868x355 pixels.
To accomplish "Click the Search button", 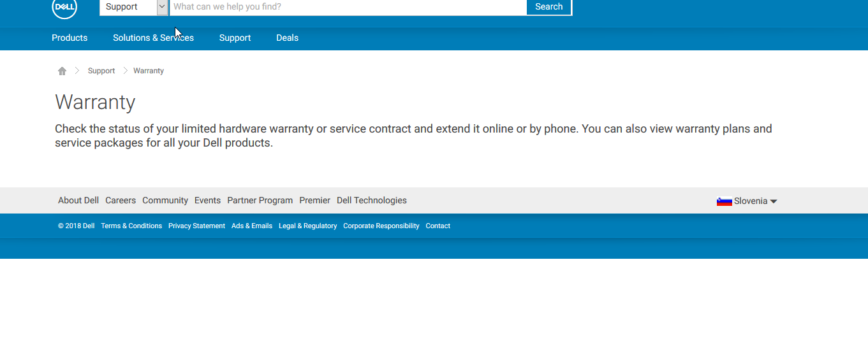I will pos(549,7).
